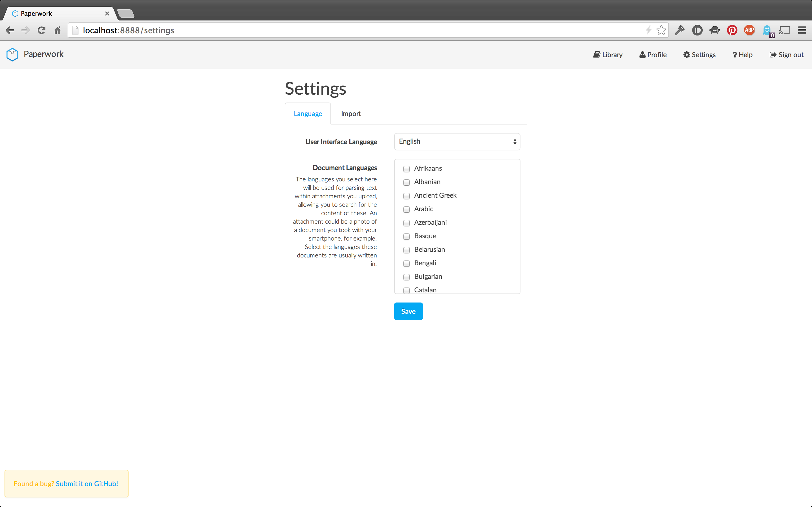Image resolution: width=812 pixels, height=507 pixels.
Task: Click the Paperwork hexagon logo icon
Action: pos(12,54)
